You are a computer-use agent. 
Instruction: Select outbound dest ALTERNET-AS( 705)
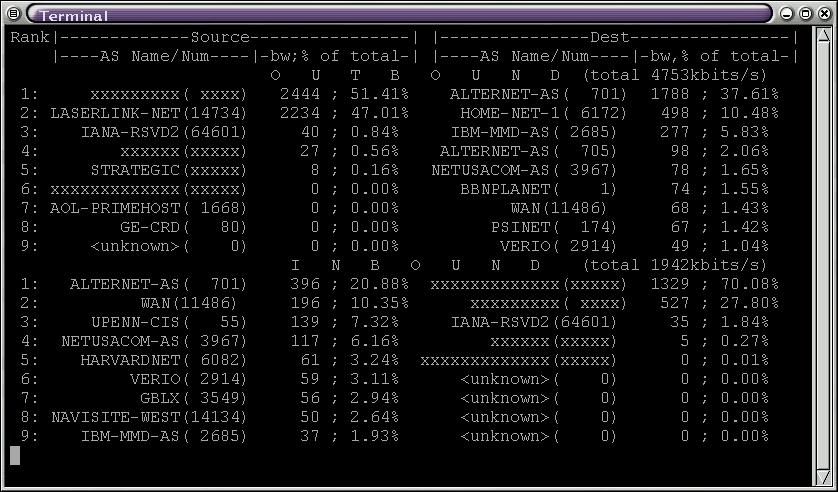point(529,151)
